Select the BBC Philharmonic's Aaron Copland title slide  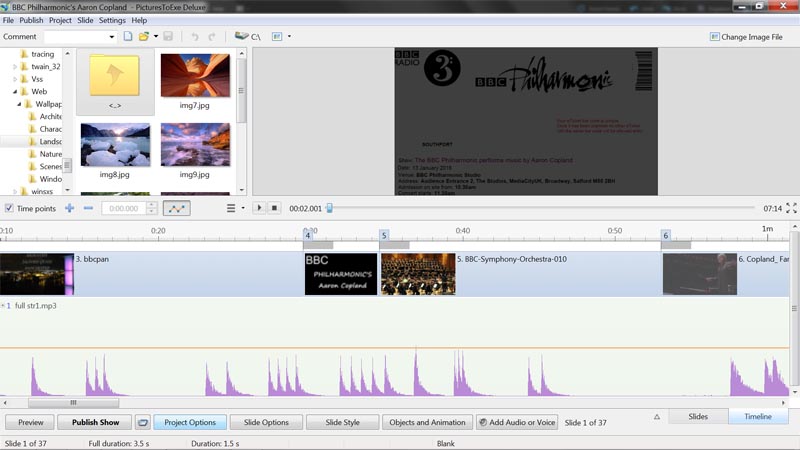341,274
